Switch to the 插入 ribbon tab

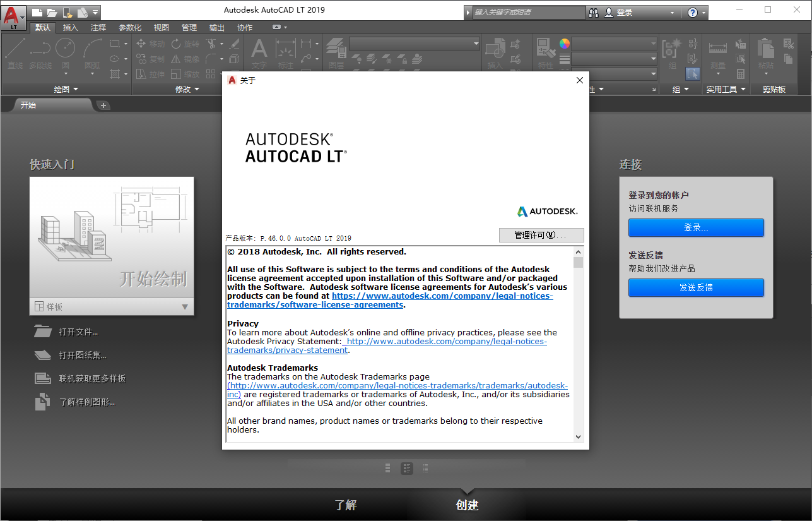click(69, 27)
